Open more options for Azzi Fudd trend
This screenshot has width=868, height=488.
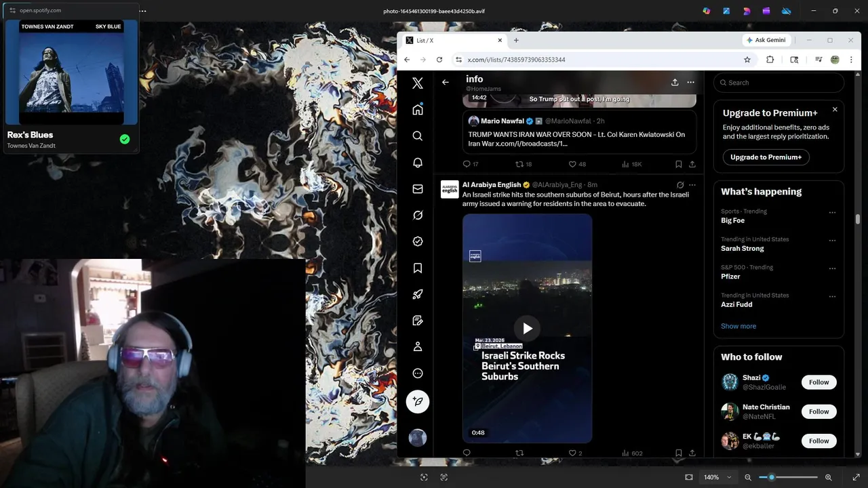coord(832,297)
